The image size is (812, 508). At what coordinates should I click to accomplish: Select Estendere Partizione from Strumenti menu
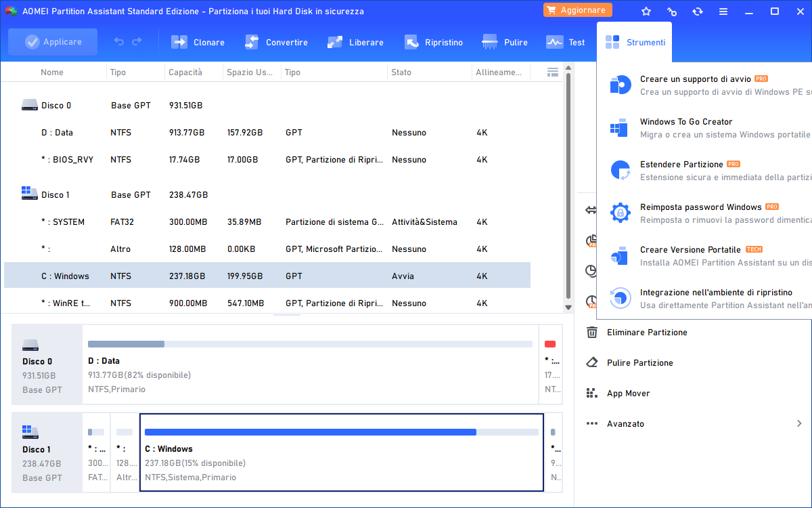click(x=705, y=171)
